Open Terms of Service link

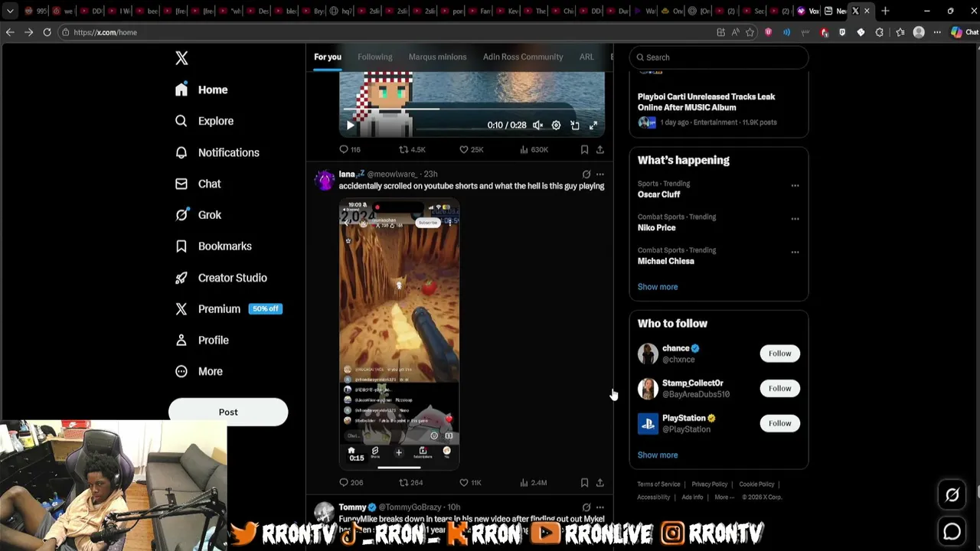click(x=658, y=484)
